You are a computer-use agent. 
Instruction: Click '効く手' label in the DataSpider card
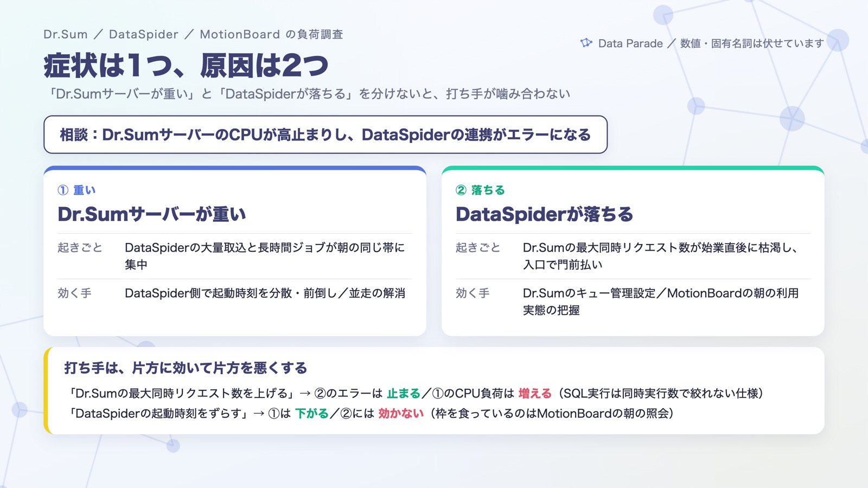click(473, 293)
